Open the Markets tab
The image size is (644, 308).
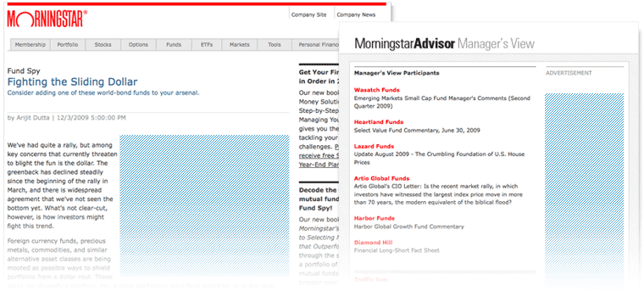(240, 45)
